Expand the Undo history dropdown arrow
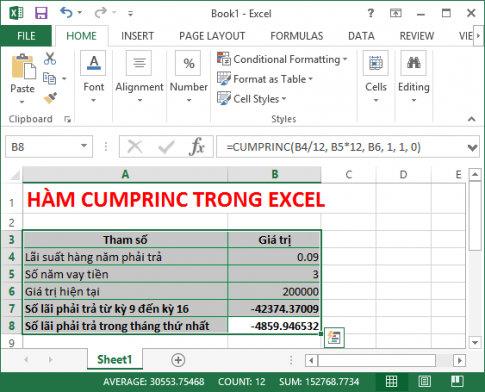Screen dimensions: 485x392 tap(79, 13)
